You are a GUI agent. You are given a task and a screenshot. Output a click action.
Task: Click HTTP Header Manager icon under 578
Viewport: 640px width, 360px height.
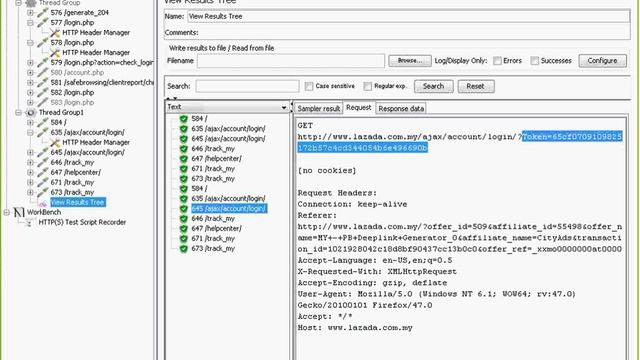tap(55, 53)
